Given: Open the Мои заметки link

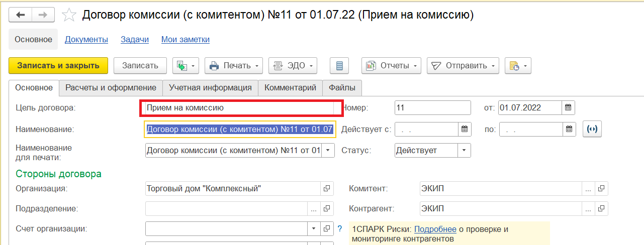Looking at the screenshot, I should (x=186, y=39).
